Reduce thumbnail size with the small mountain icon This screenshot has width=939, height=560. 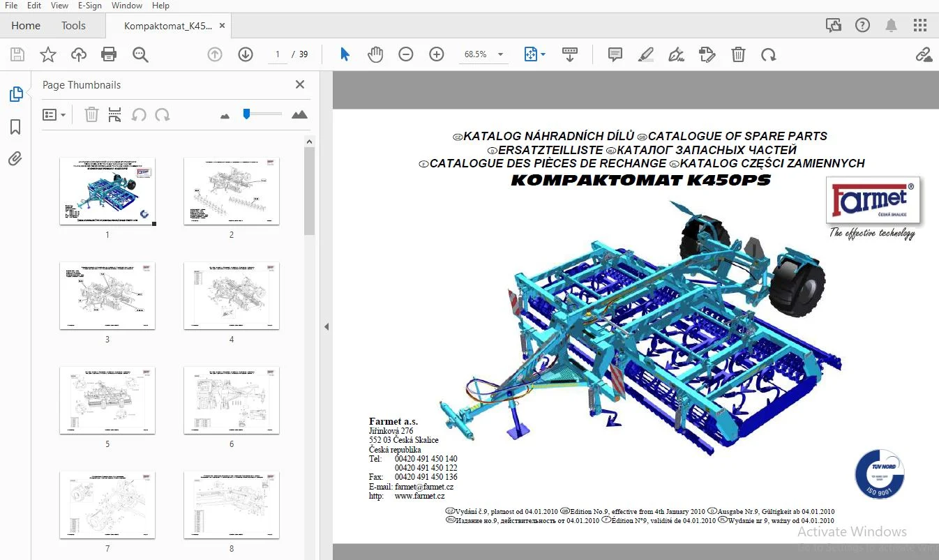225,116
